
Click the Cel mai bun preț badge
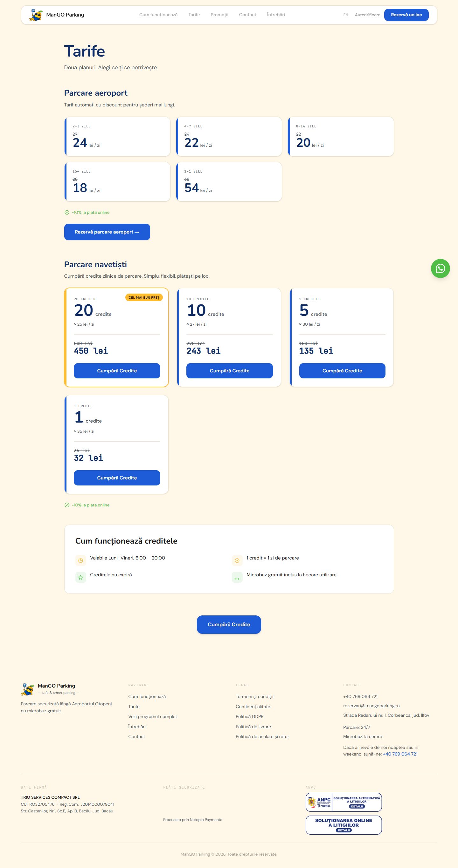tap(144, 297)
